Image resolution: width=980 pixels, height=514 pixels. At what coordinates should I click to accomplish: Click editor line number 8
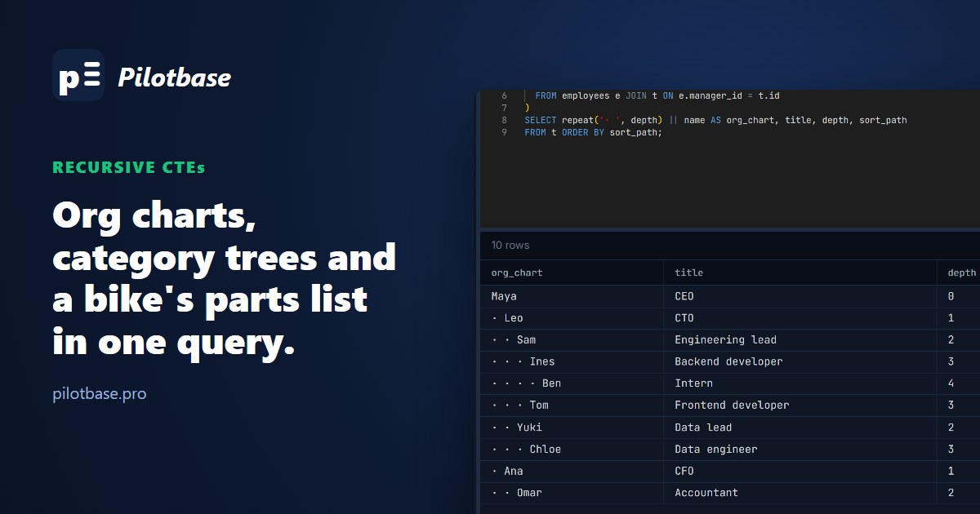pos(505,120)
